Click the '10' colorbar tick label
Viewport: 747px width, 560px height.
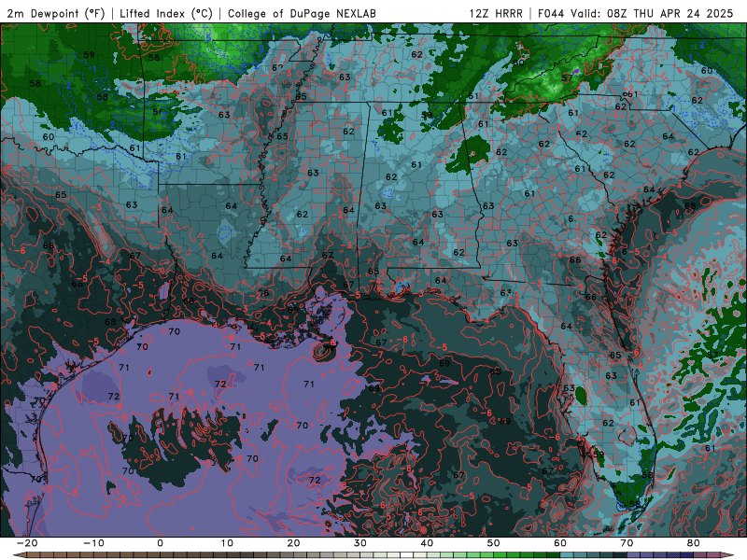click(x=227, y=543)
